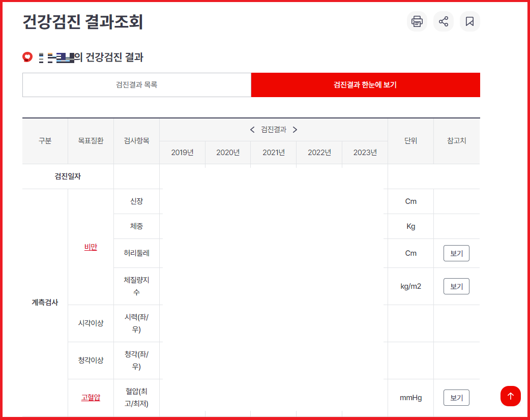Print the health checkup results
530x420 pixels.
[417, 21]
